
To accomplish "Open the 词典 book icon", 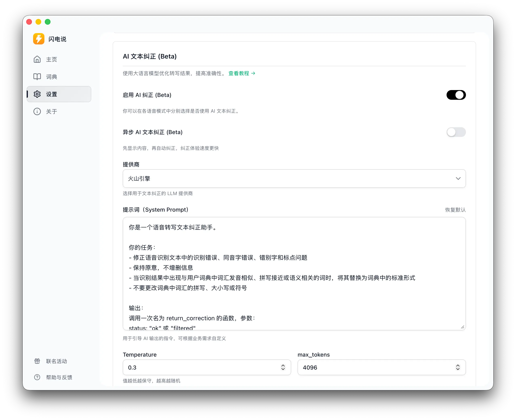I will point(37,77).
